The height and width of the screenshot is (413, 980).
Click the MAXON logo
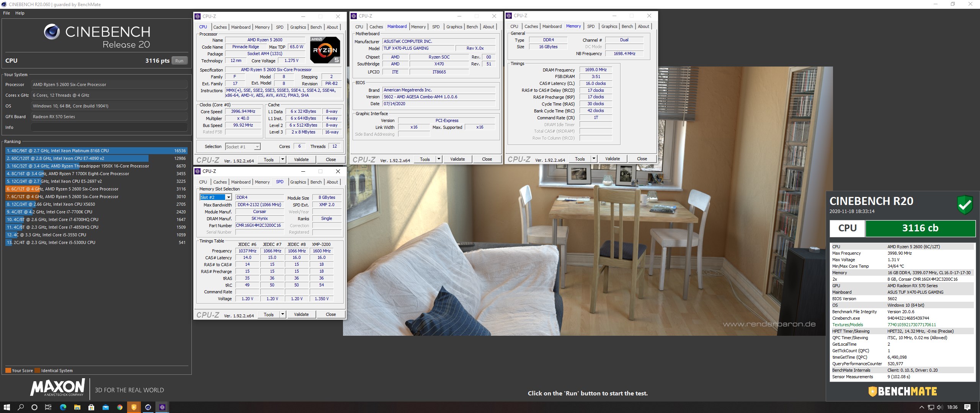(58, 387)
